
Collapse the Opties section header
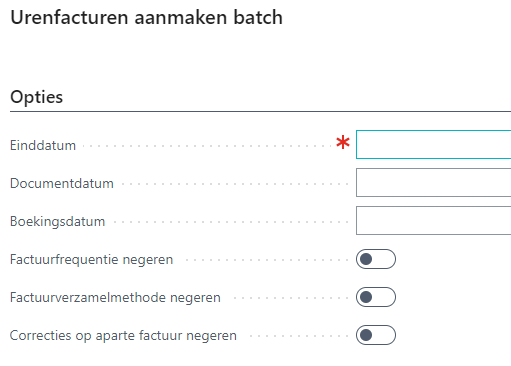pyautogui.click(x=37, y=97)
